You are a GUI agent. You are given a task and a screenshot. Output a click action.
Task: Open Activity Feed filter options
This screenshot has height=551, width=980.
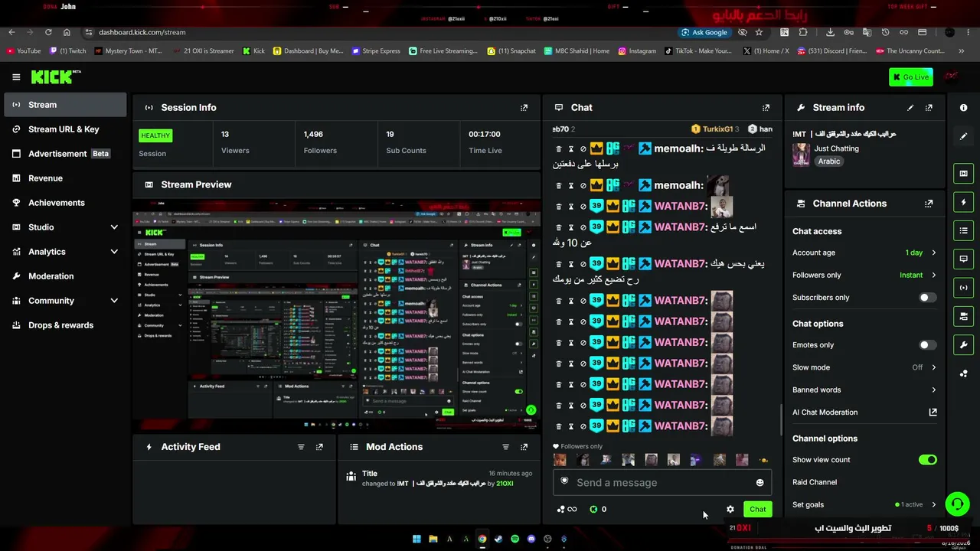point(301,447)
